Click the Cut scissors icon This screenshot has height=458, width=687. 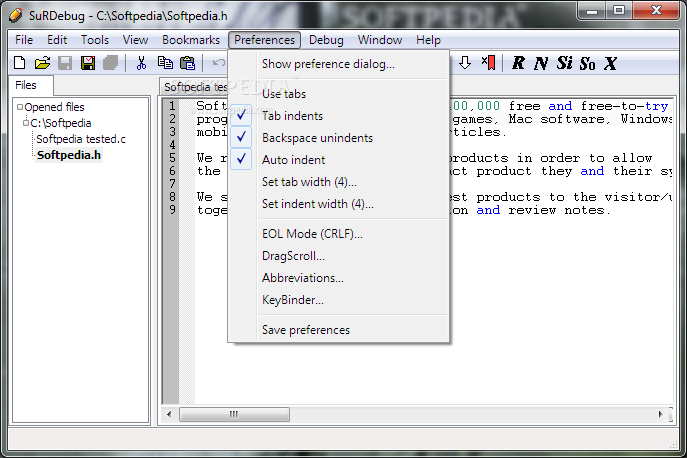pos(141,63)
